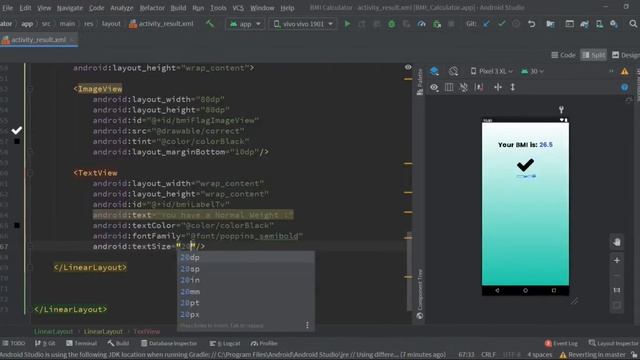Click the checkmark gutter icon beside the src line

[x=17, y=131]
